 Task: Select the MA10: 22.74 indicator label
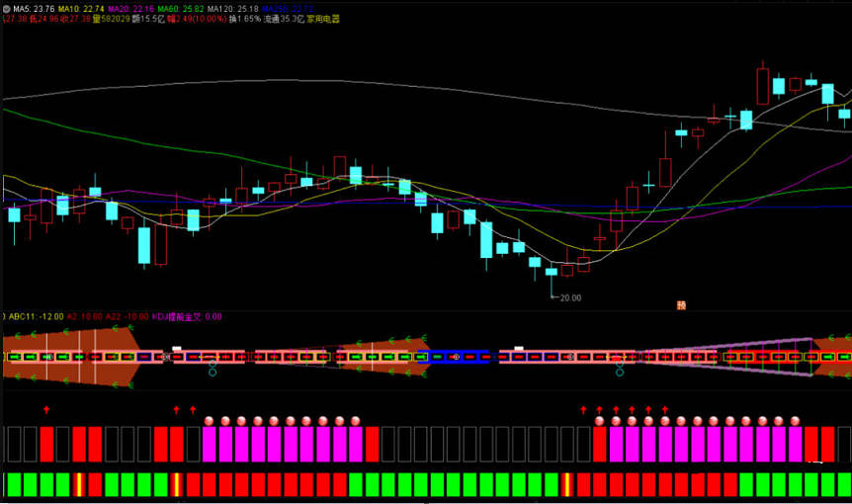click(x=80, y=9)
